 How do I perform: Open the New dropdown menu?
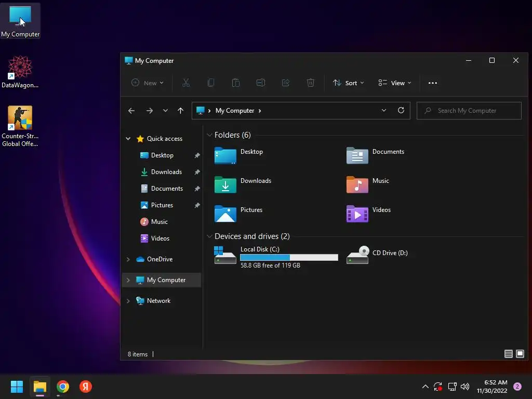(x=148, y=83)
